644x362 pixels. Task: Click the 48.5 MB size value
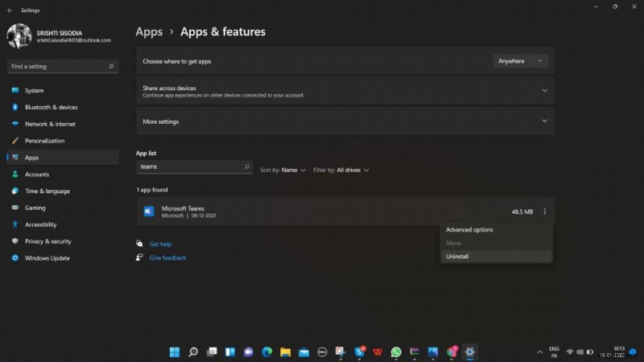[522, 212]
